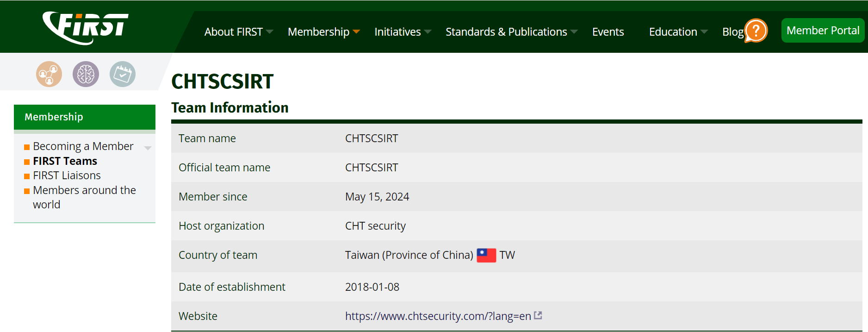Viewport: 868px width, 332px height.
Task: Click the TW country code
Action: tap(507, 255)
